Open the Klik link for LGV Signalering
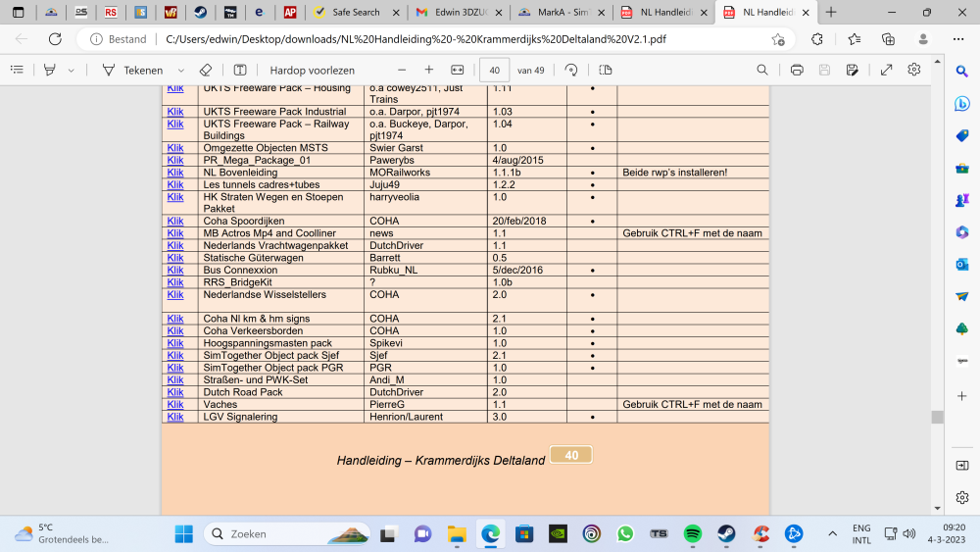The image size is (980, 552). pos(175,417)
